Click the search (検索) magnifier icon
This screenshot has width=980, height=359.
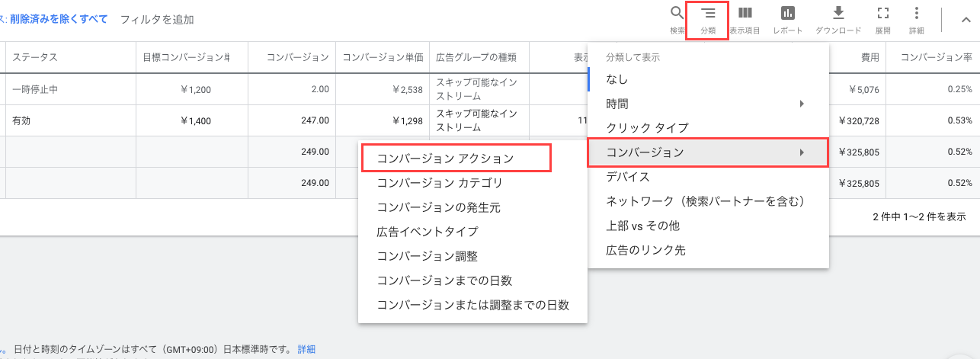(677, 14)
